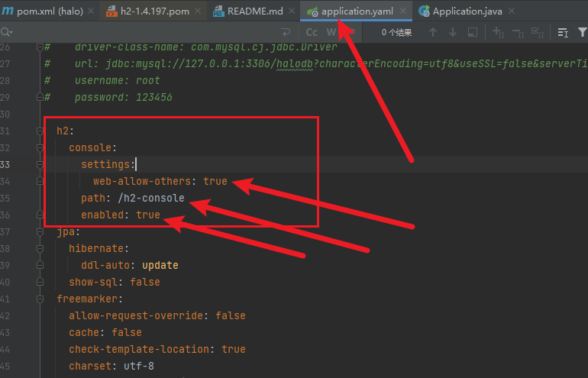Click the new line icon in search field

point(286,32)
